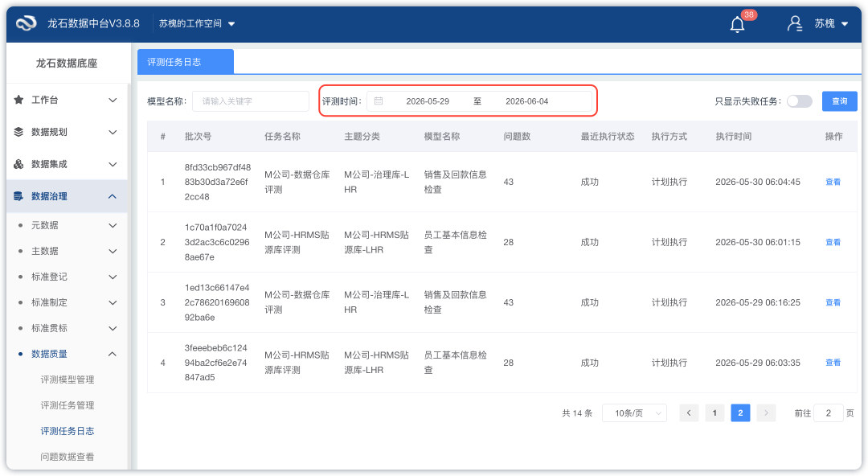868x476 pixels.
Task: Expand the 工作台 menu chevron
Action: (113, 101)
